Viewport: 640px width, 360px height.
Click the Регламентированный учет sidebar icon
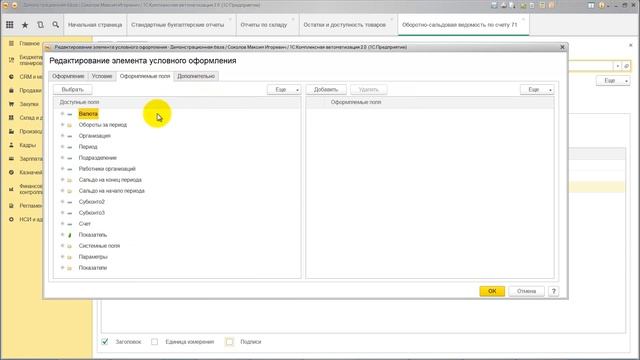11,206
